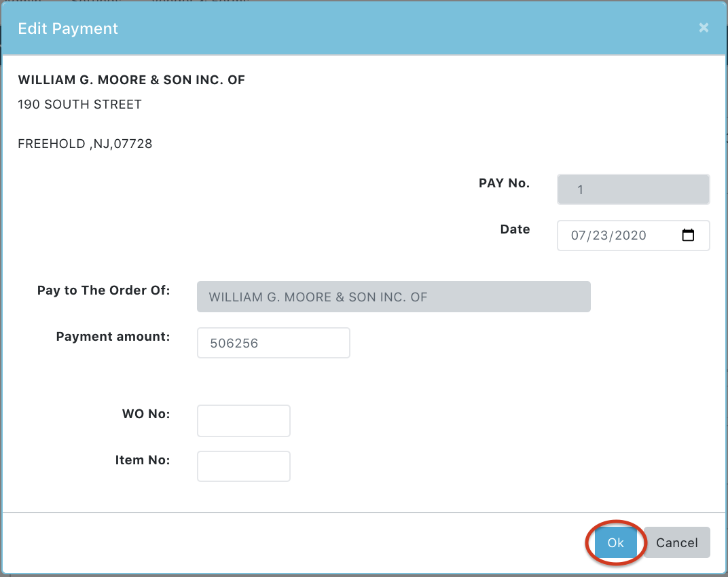Image resolution: width=728 pixels, height=577 pixels.
Task: Click the Edit Payment dialog title
Action: (x=68, y=29)
